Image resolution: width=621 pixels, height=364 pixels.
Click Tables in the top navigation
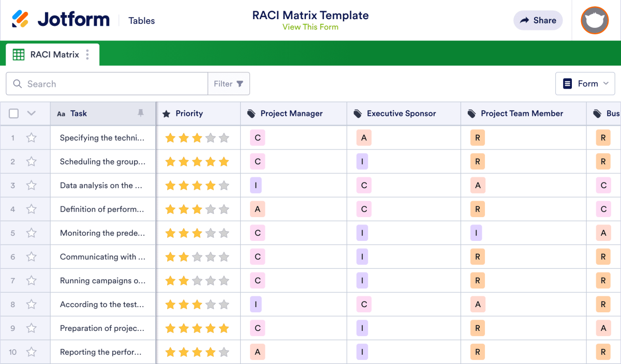click(x=141, y=21)
